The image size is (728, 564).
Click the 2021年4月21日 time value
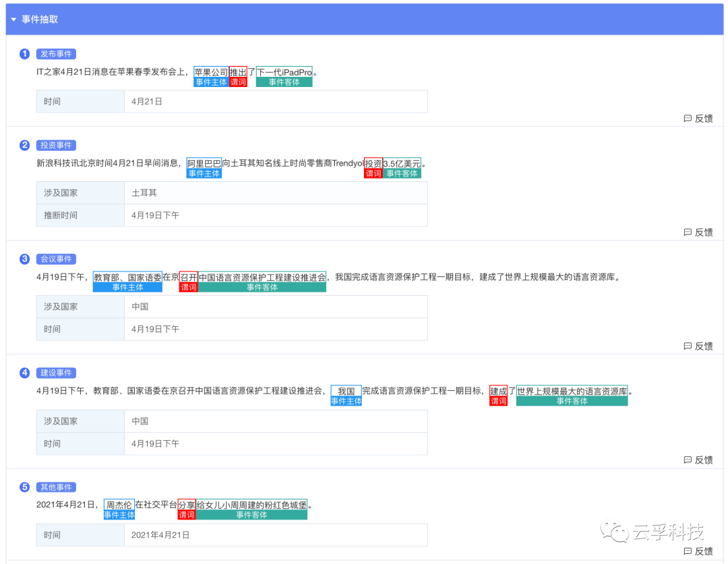[160, 535]
